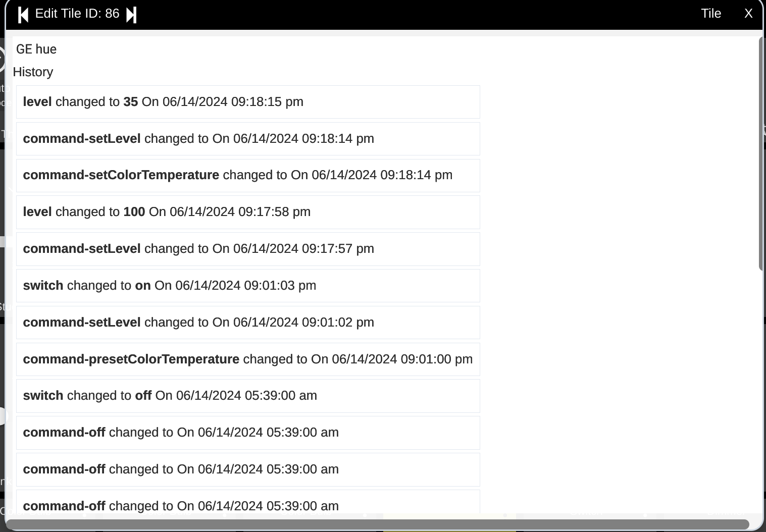Close the Edit Tile ID: 86 dialog

[748, 14]
